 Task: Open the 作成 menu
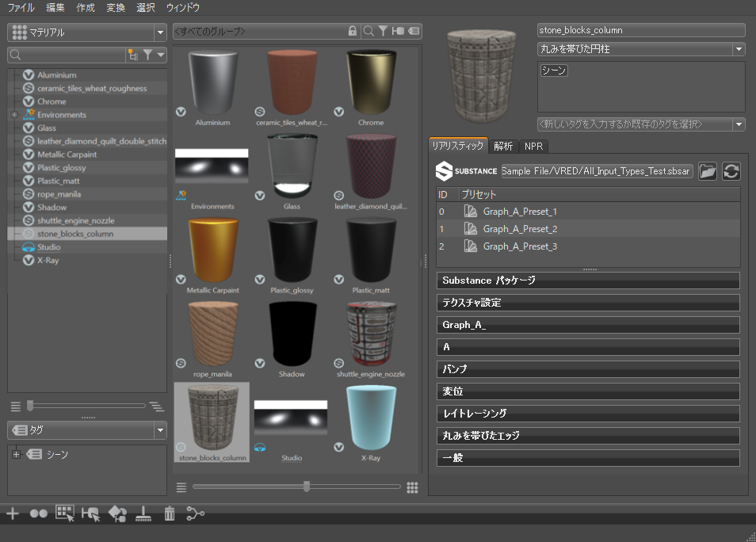pos(86,8)
